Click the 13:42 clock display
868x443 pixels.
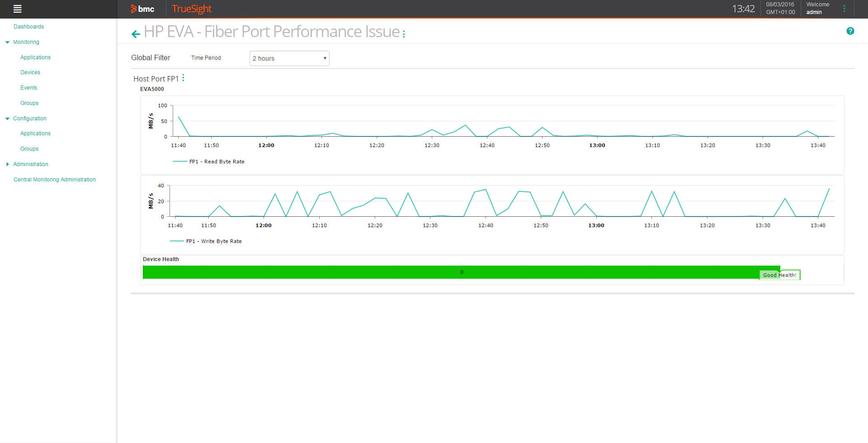[743, 9]
